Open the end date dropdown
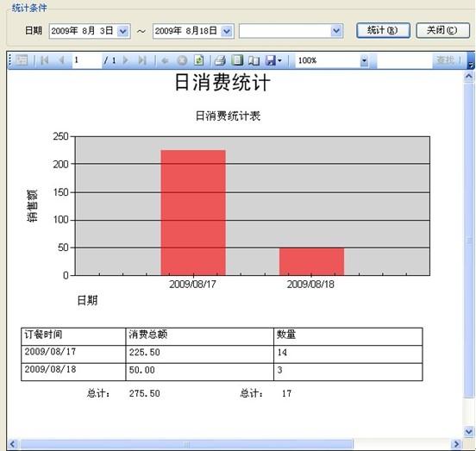The width and height of the screenshot is (476, 451). click(227, 31)
